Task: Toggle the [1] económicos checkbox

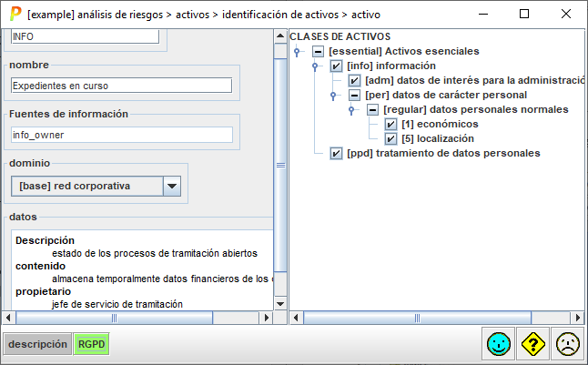Action: pos(390,124)
